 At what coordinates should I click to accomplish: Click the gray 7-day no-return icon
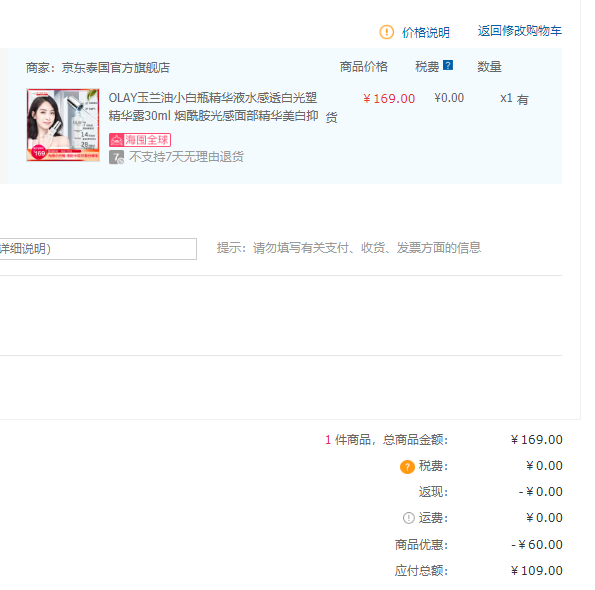(x=116, y=157)
